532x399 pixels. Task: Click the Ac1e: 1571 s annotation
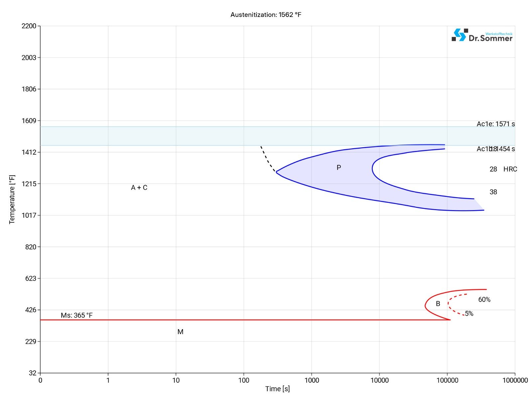coord(496,124)
